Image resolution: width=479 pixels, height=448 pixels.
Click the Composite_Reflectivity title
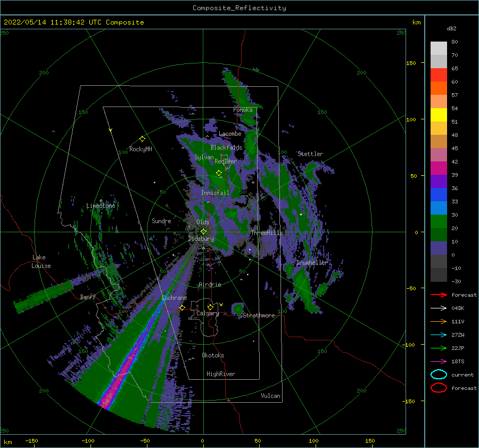pyautogui.click(x=240, y=8)
